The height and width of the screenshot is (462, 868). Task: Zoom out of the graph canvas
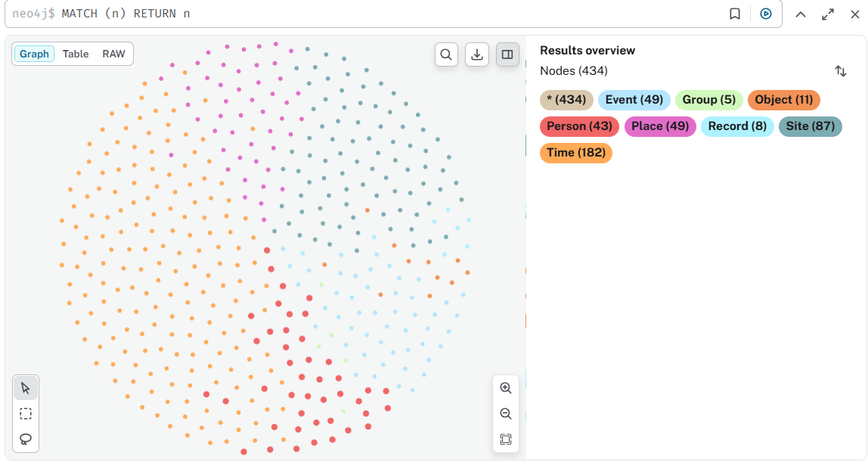coord(506,414)
